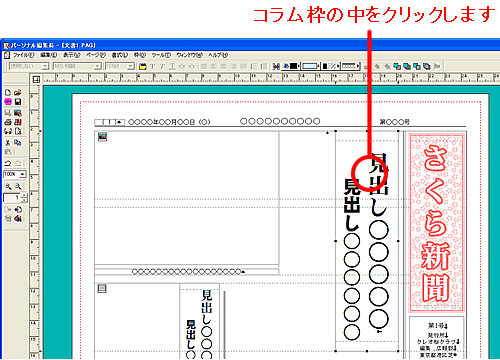Screen dimensions: 500x360
Task: Open the dotted line style dropdown
Action: 358,66
